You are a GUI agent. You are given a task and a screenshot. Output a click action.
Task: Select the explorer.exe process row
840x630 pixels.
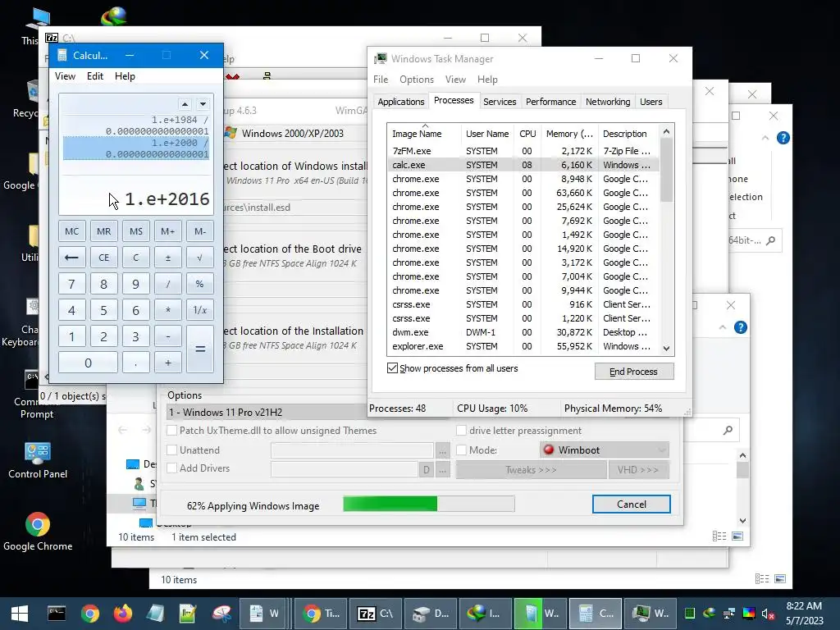pyautogui.click(x=523, y=346)
